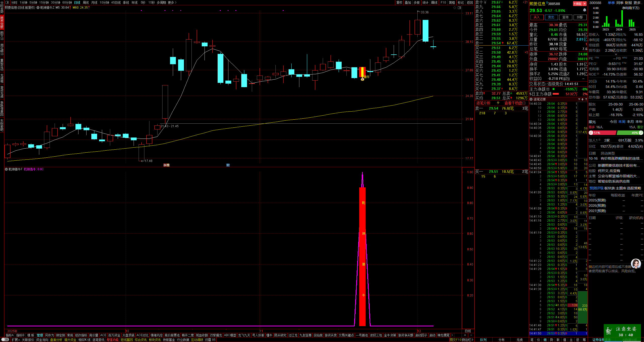Click the question mark help icon in 逐笔还原

pyautogui.click(x=586, y=99)
